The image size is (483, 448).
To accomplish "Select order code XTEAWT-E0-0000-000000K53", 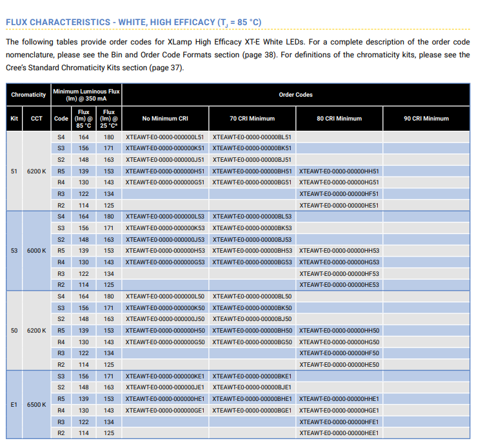I will click(x=165, y=228).
